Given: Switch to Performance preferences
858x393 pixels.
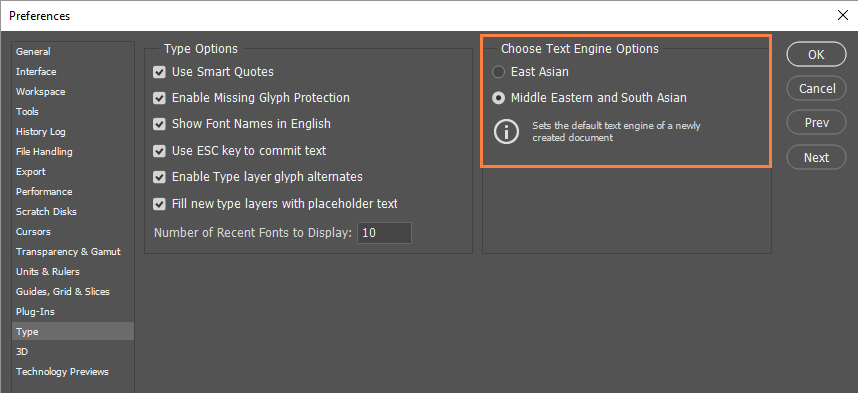Looking at the screenshot, I should [x=73, y=192].
